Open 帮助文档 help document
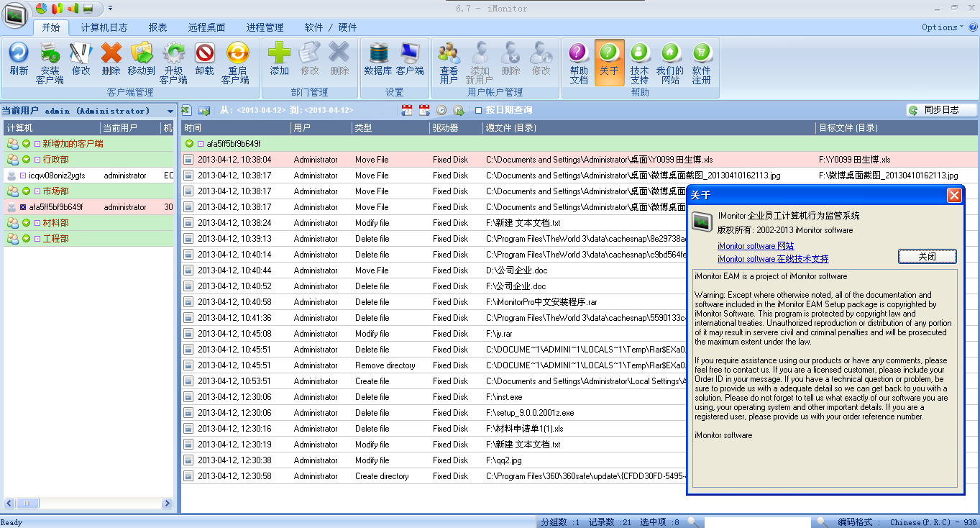This screenshot has width=980, height=528. click(579, 63)
